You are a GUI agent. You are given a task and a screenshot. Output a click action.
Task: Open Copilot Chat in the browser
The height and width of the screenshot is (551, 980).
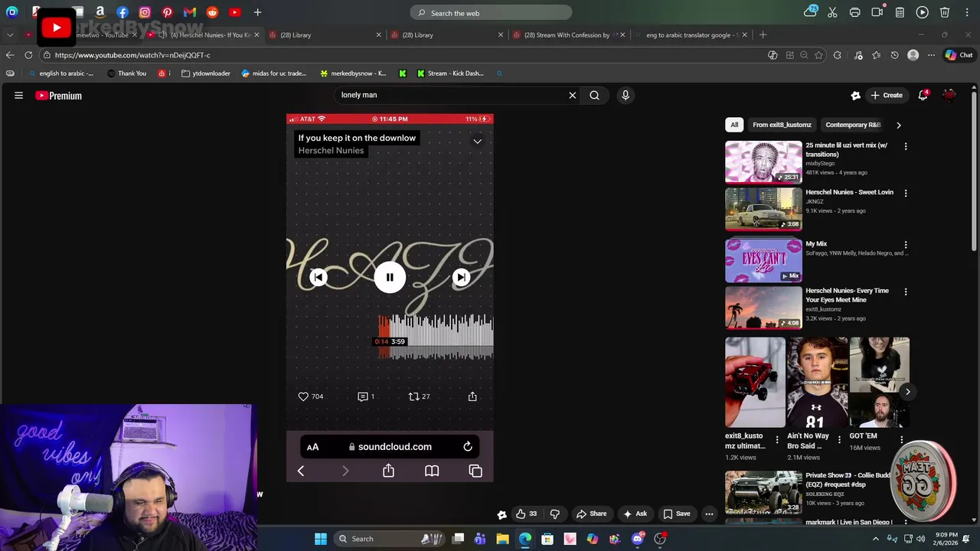[959, 55]
